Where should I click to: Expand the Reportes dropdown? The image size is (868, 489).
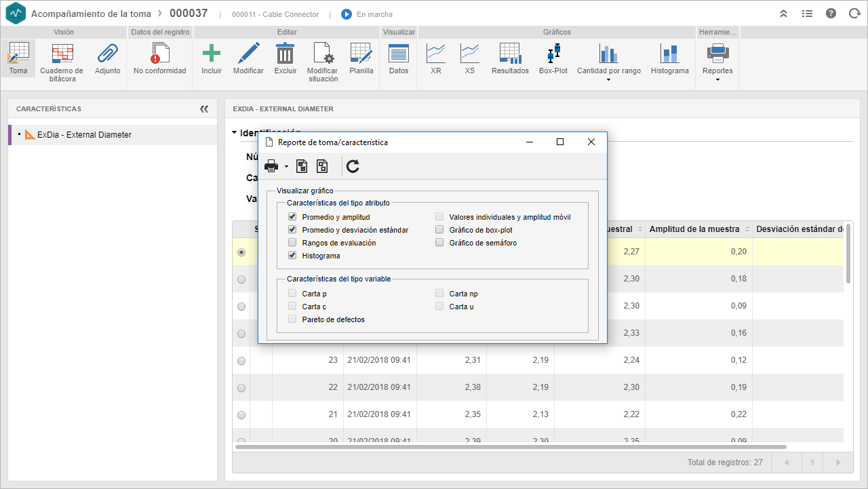717,80
